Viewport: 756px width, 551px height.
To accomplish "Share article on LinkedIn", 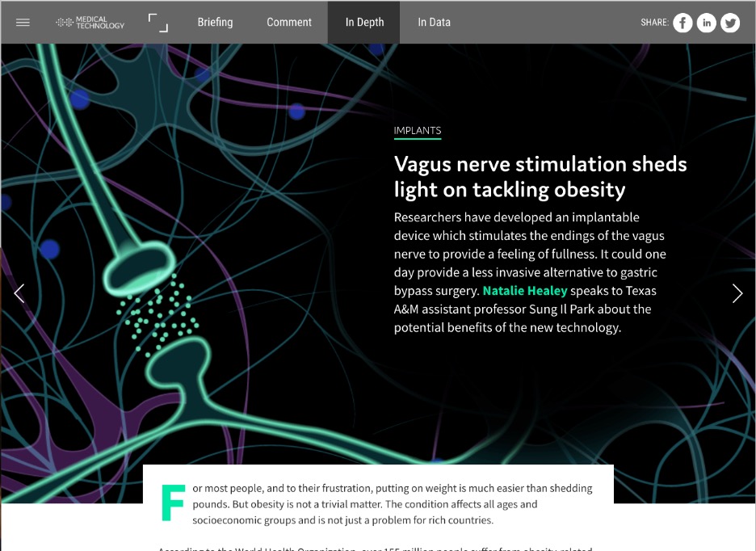I will (707, 23).
